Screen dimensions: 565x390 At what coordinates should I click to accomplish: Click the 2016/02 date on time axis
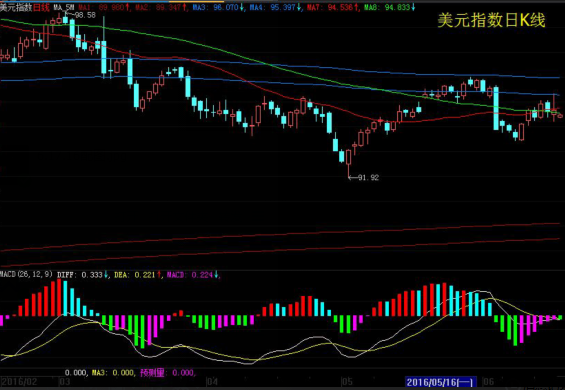19,382
